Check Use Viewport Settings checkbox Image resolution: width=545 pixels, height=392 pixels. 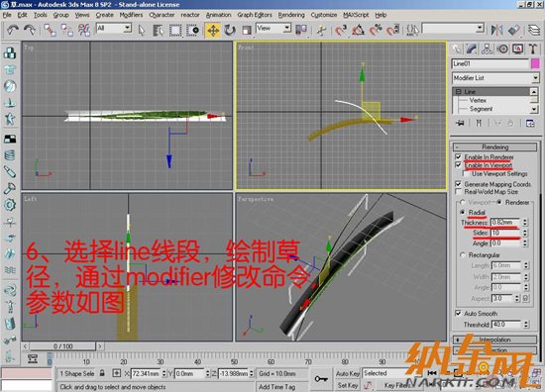[466, 173]
